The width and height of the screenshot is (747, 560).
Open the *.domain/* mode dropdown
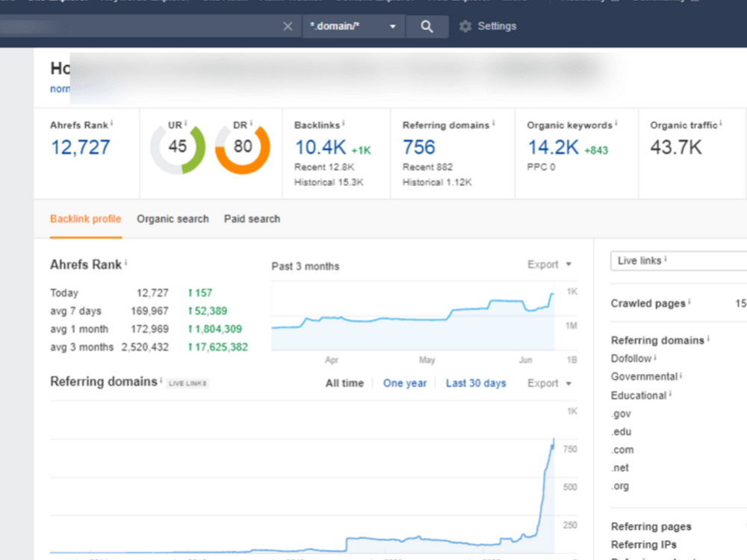click(x=353, y=26)
